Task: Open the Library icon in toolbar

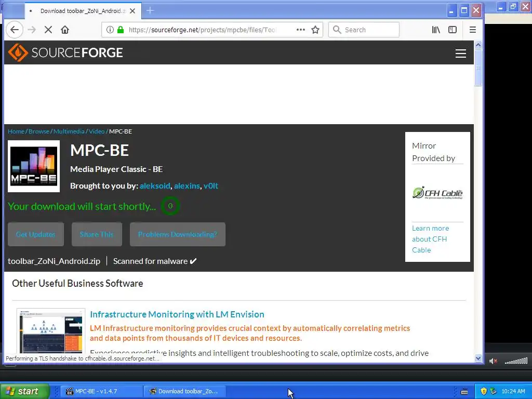Action: (436, 30)
